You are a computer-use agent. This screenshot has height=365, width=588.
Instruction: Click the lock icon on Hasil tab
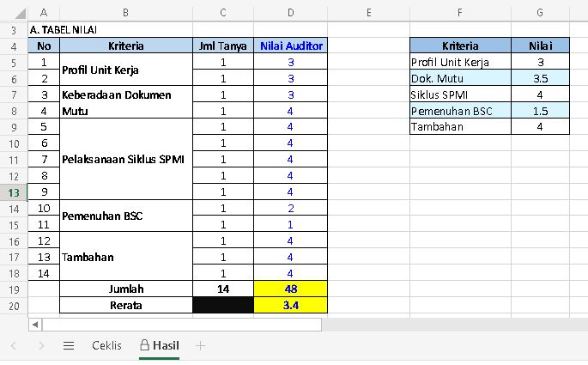click(x=144, y=345)
